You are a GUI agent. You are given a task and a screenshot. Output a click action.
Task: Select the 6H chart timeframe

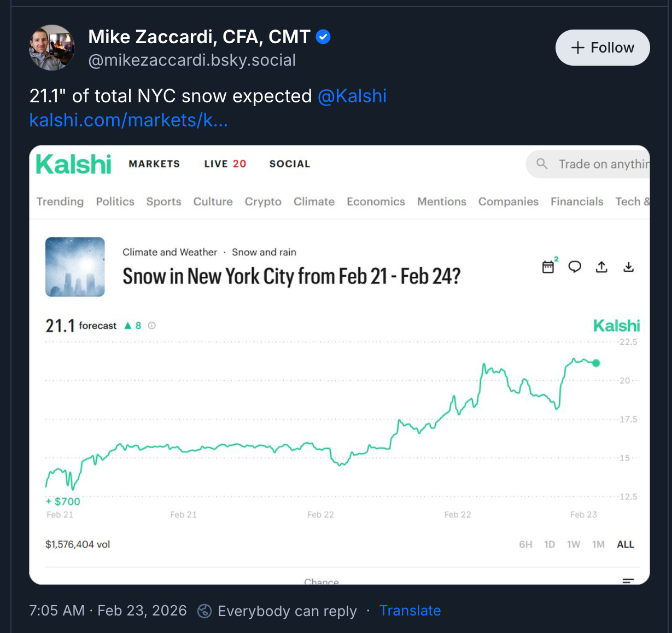click(x=525, y=544)
